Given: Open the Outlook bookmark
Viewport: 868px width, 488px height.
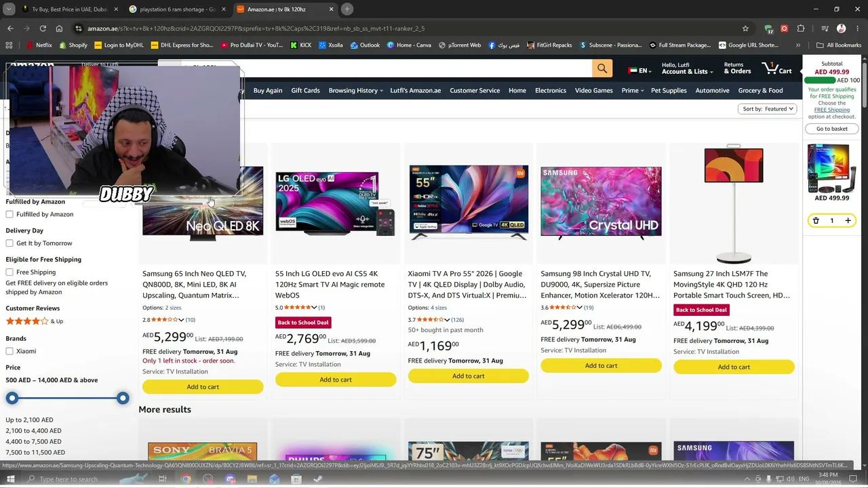Looking at the screenshot, I should coord(365,45).
